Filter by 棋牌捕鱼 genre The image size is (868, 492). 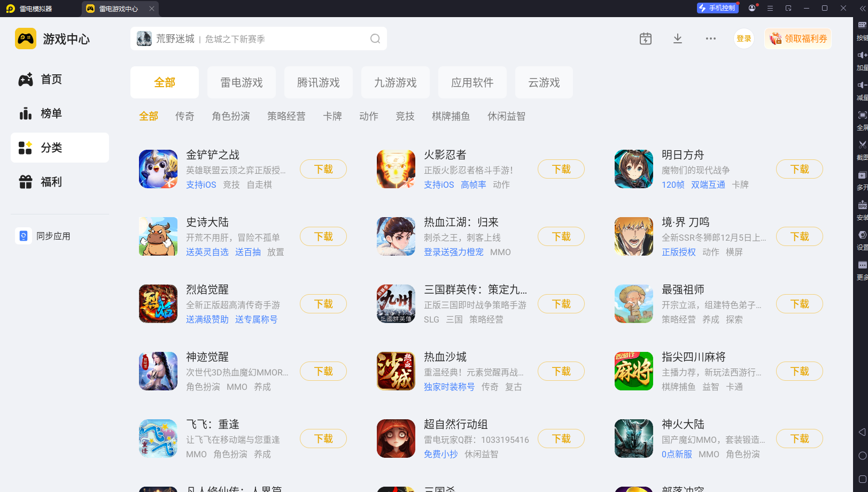[451, 116]
